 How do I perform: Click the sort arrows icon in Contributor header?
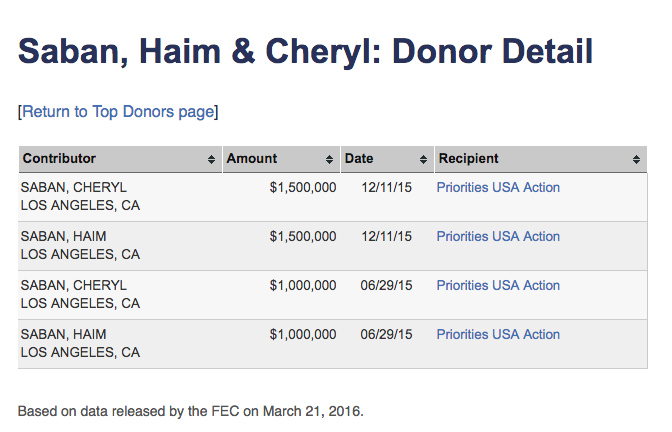tap(211, 159)
